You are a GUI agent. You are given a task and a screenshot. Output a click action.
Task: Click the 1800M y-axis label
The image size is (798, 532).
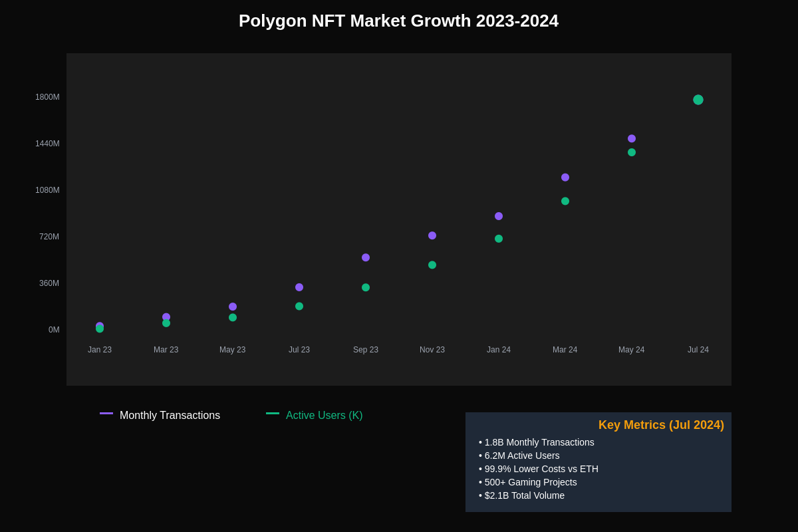(47, 97)
